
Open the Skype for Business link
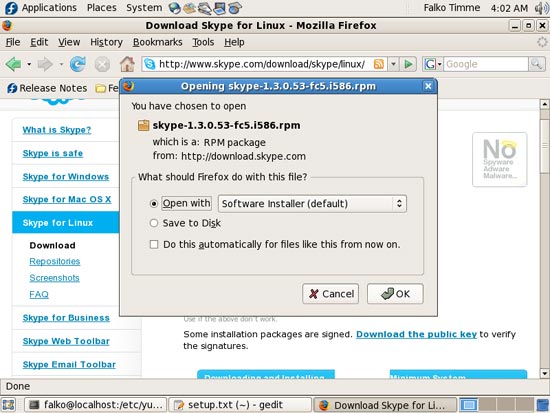(66, 318)
